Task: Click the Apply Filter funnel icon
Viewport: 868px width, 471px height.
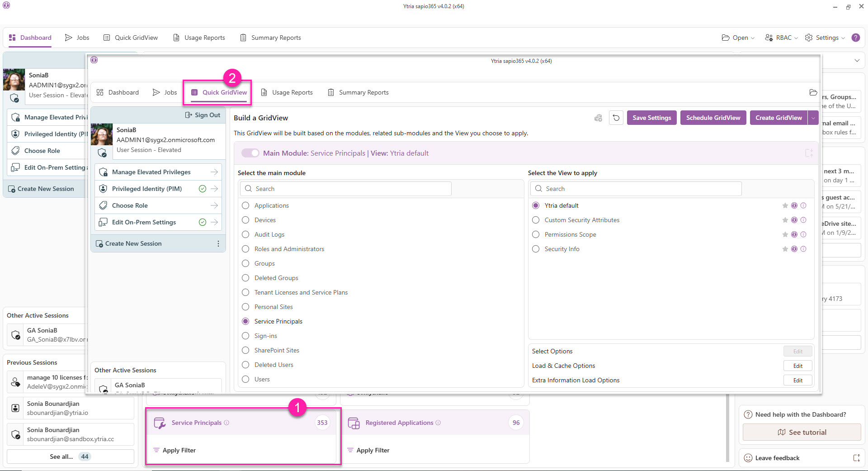Action: tap(156, 450)
